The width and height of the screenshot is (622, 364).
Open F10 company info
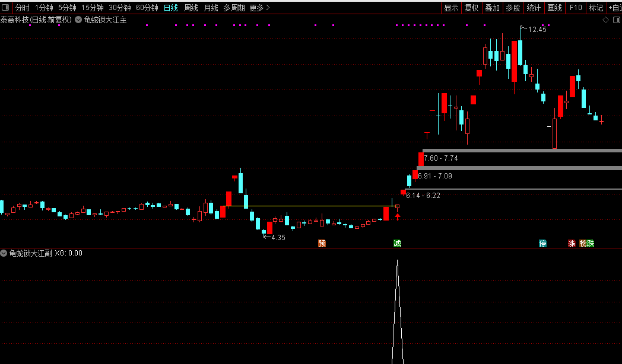click(576, 8)
